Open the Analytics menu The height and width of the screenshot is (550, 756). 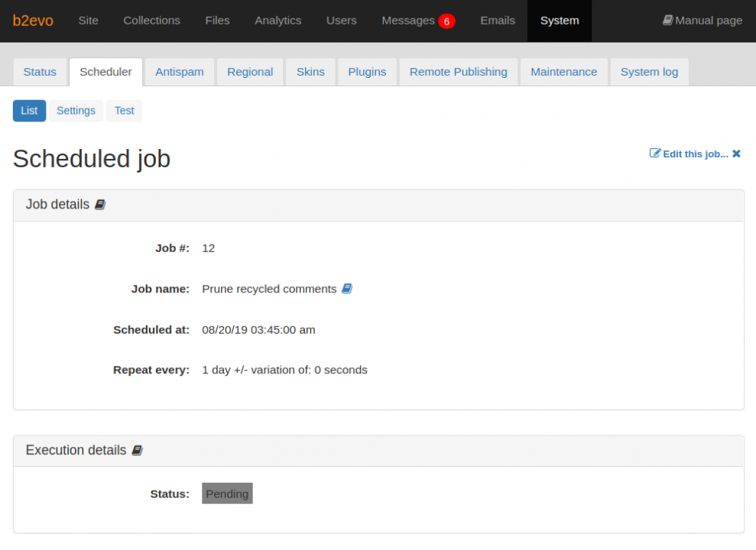pyautogui.click(x=278, y=21)
